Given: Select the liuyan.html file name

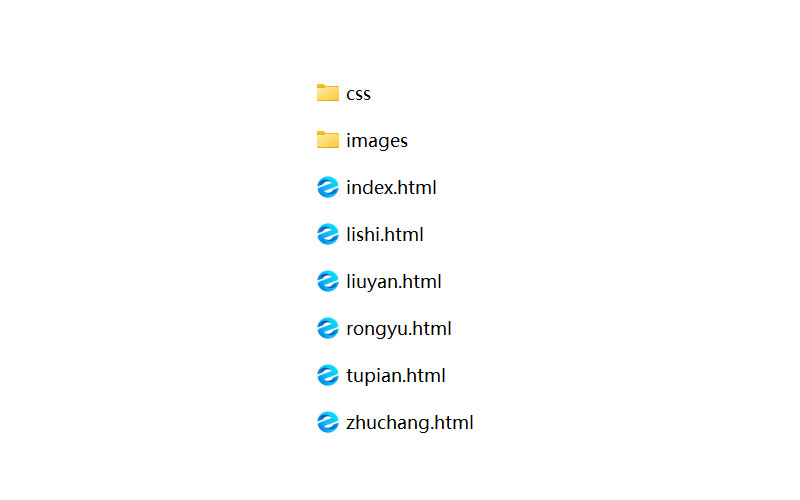Looking at the screenshot, I should point(393,282).
